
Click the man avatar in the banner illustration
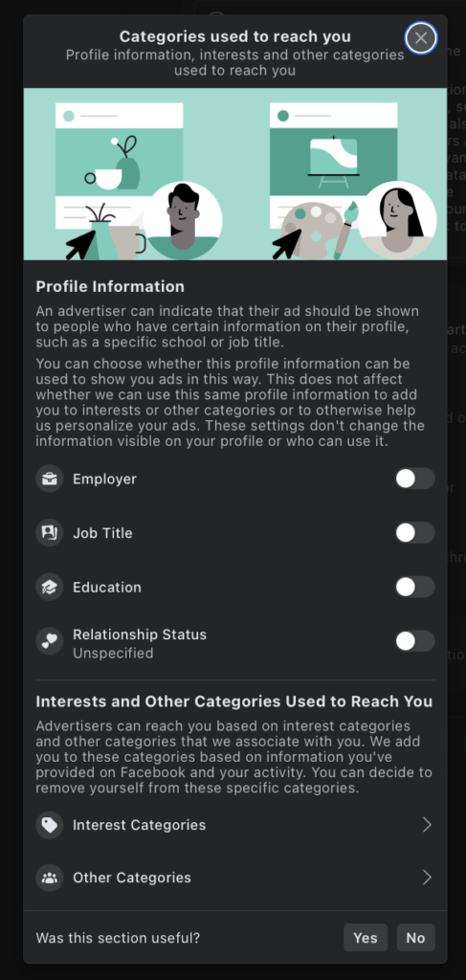click(183, 220)
